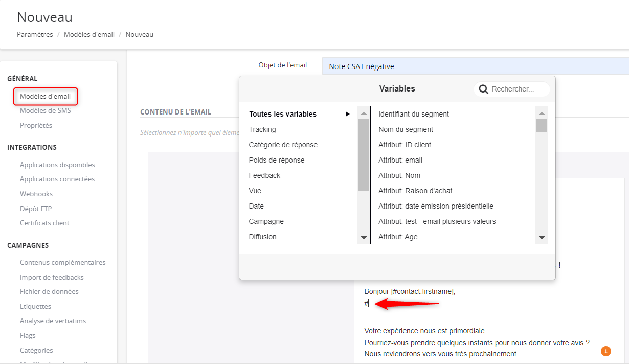Click the magnifier icon in Variables search

pyautogui.click(x=483, y=89)
